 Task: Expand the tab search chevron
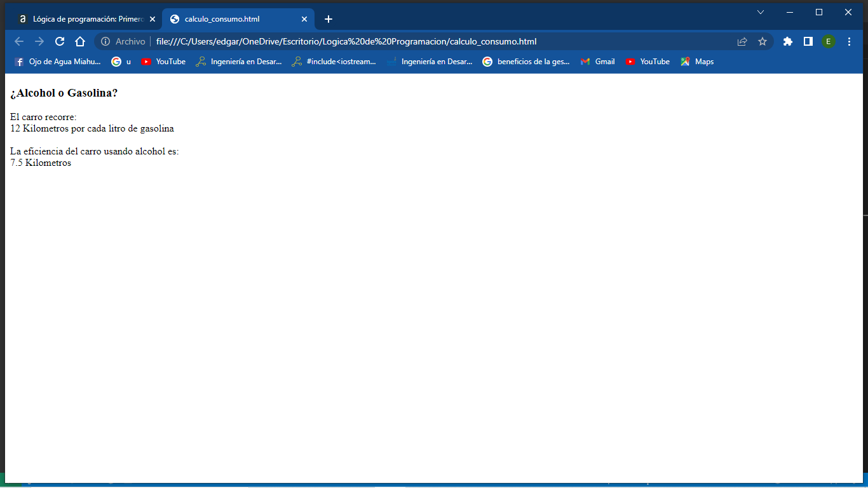[x=761, y=12]
